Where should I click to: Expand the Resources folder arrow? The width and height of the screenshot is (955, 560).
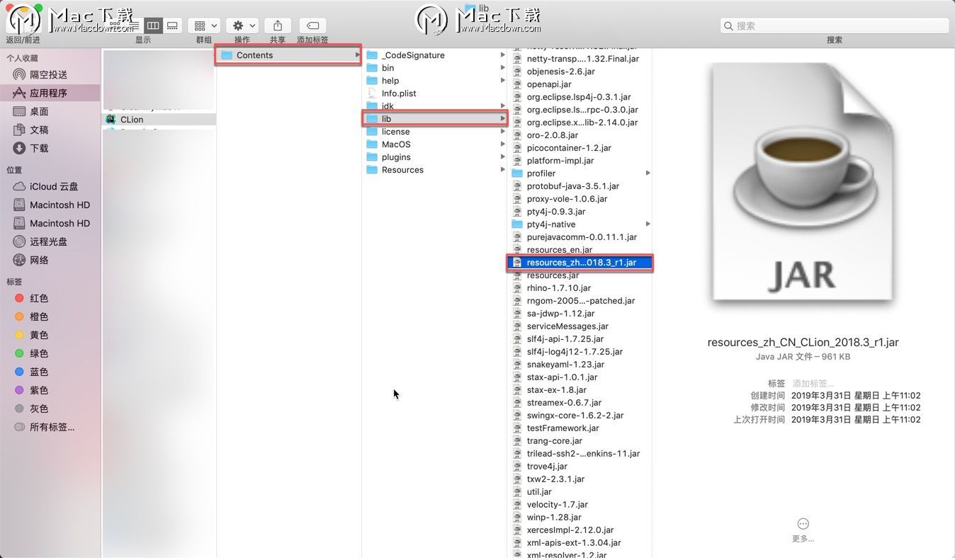point(502,170)
